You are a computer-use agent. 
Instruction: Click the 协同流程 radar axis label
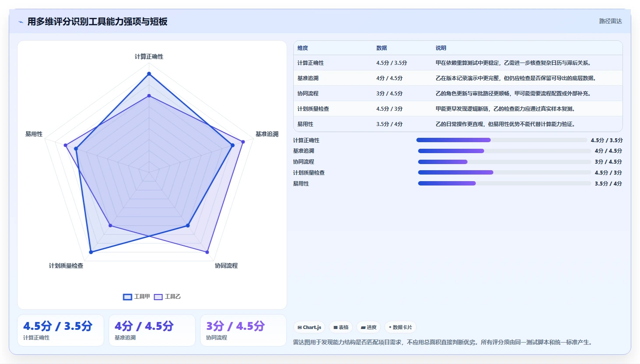(226, 266)
